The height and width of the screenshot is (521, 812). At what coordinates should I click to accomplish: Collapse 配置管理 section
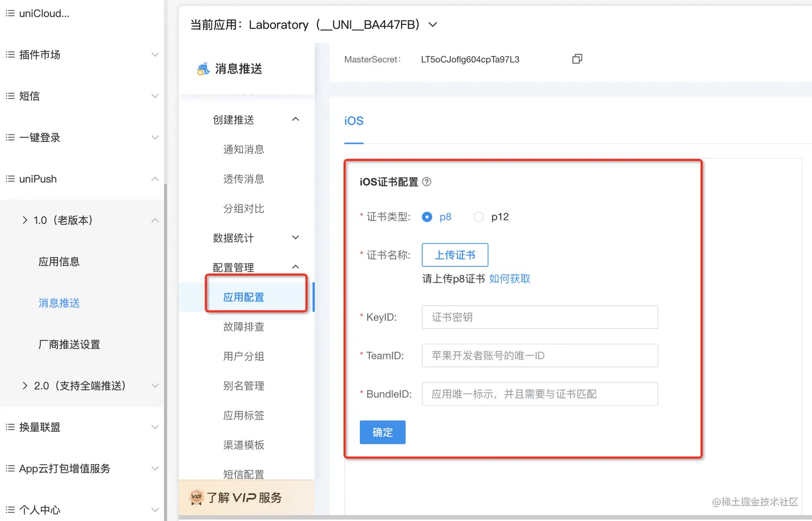[x=295, y=267]
